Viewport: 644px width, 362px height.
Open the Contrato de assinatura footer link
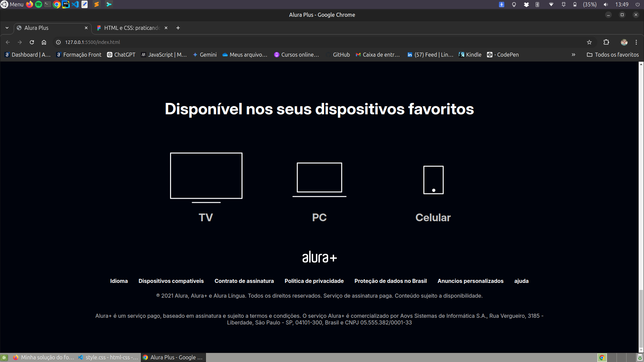[244, 281]
